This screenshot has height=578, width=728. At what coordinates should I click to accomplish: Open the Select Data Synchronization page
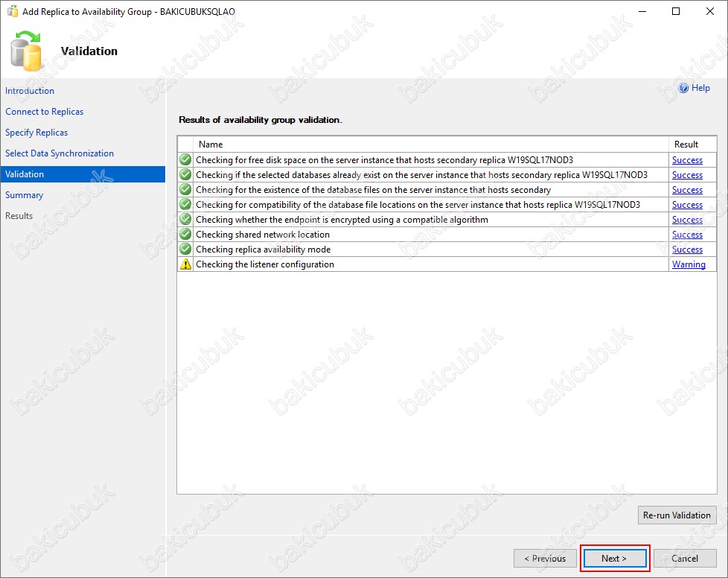60,153
